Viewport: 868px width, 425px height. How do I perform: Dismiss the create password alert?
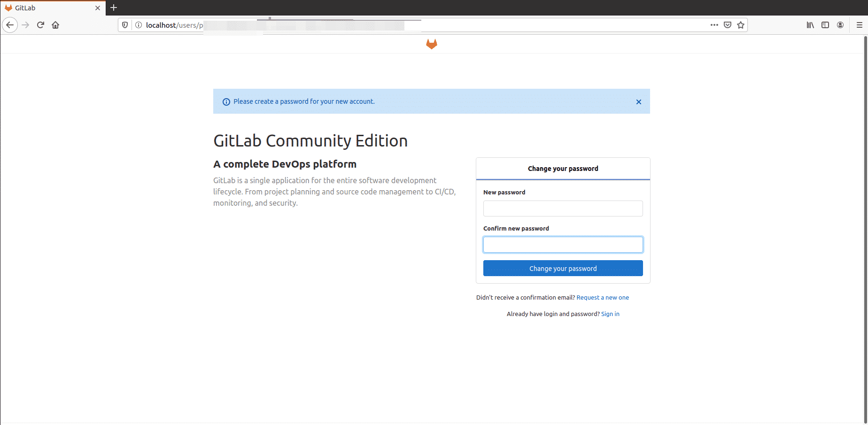click(639, 102)
